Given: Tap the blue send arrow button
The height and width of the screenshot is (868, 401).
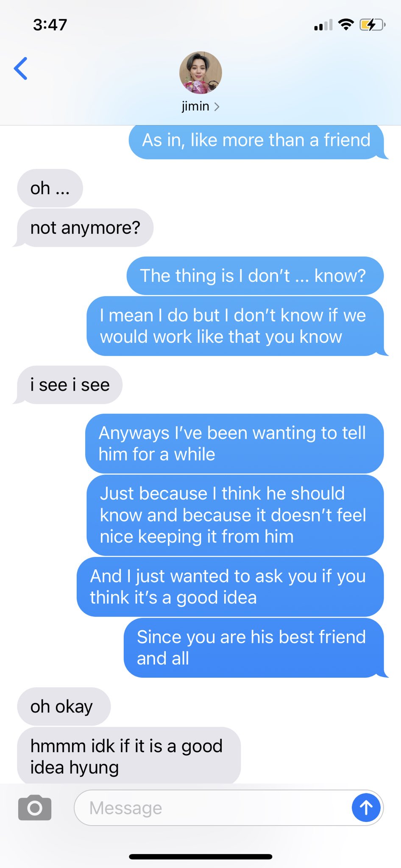Looking at the screenshot, I should (366, 808).
